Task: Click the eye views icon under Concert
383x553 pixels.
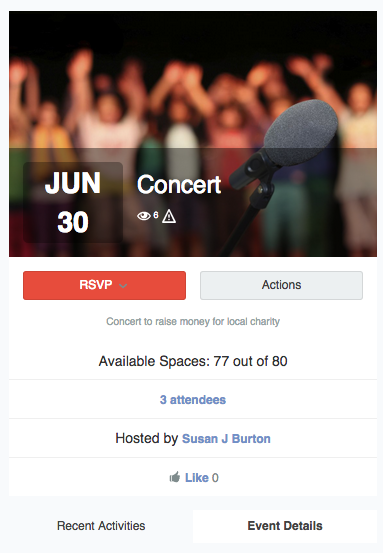Action: click(144, 216)
